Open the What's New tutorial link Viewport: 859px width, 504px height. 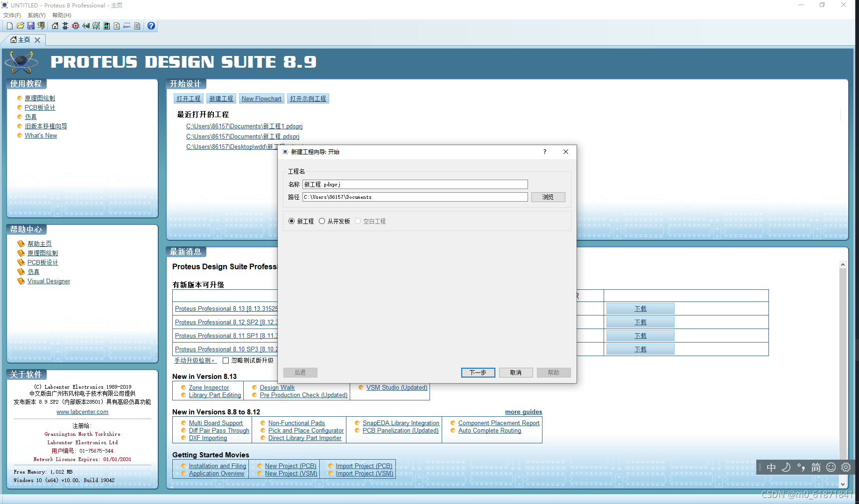(41, 135)
